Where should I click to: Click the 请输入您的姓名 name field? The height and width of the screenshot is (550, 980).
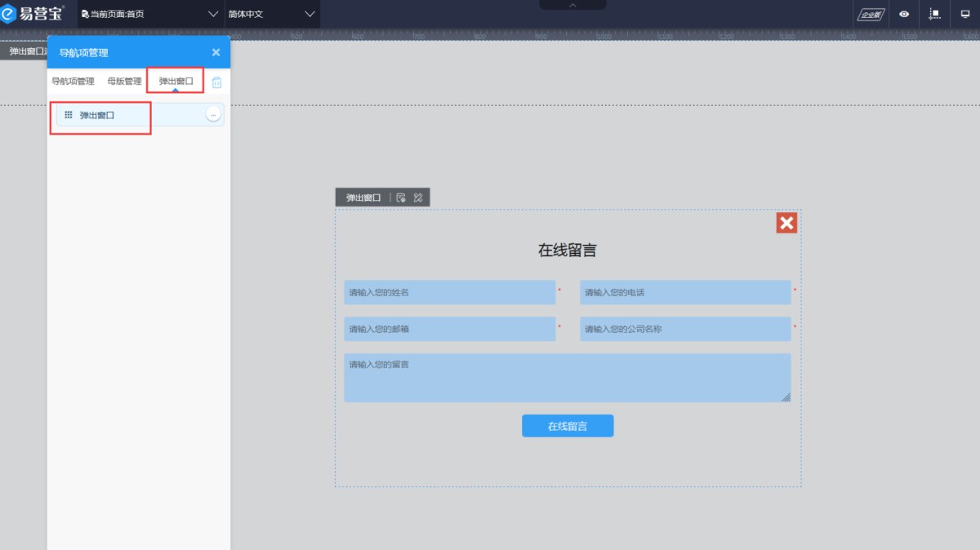(x=449, y=292)
